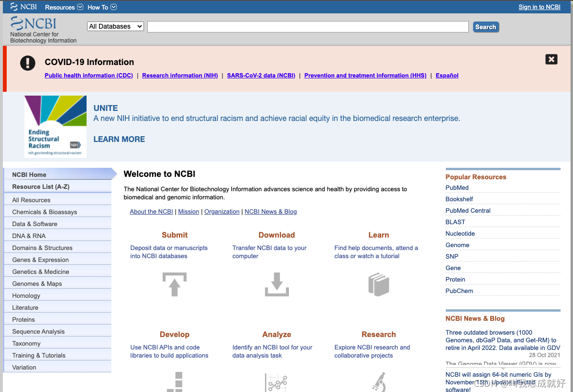The height and width of the screenshot is (392, 573).
Task: Click the Submit heading
Action: point(175,235)
